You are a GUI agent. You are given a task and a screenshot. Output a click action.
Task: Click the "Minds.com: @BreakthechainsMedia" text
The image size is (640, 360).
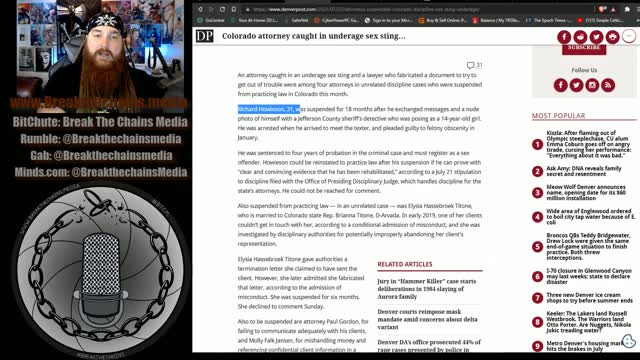101,172
